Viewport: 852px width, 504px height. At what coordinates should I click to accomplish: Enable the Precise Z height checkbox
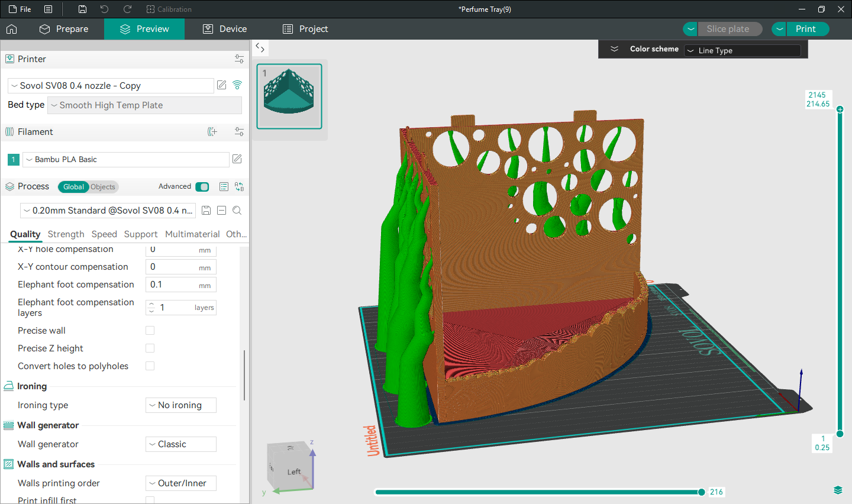150,348
